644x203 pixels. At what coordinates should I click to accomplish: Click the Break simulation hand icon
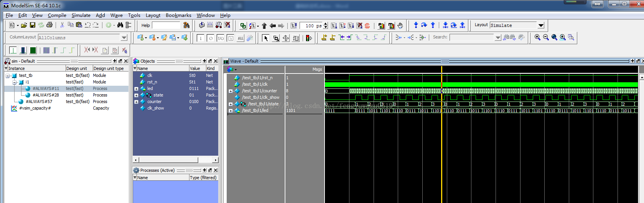coord(400,26)
